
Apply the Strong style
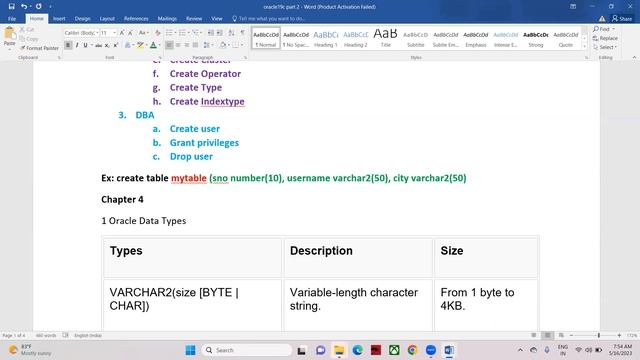[536, 38]
